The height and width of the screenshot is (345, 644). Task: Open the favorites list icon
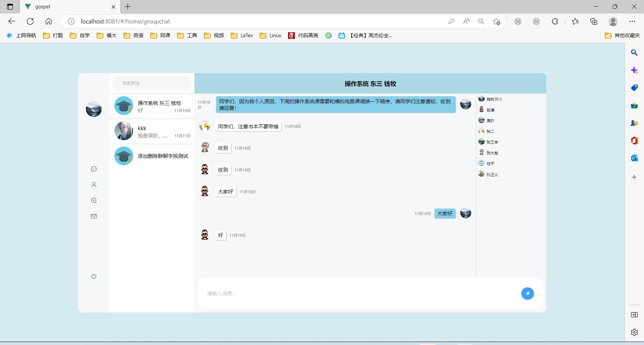point(575,21)
